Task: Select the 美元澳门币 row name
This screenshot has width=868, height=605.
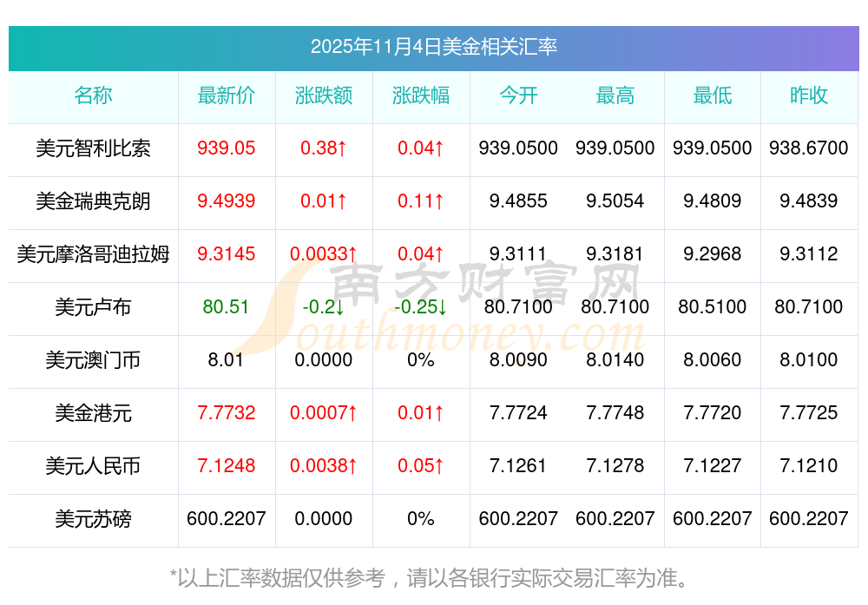Action: tap(93, 360)
